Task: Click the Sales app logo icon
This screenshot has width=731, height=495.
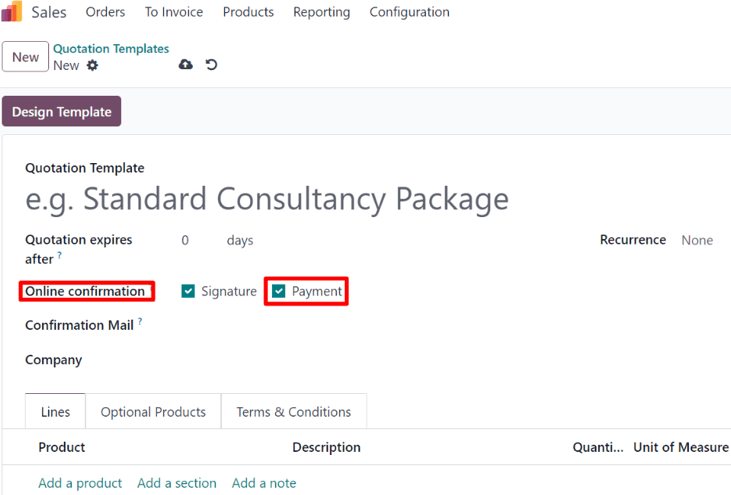Action: pos(12,12)
